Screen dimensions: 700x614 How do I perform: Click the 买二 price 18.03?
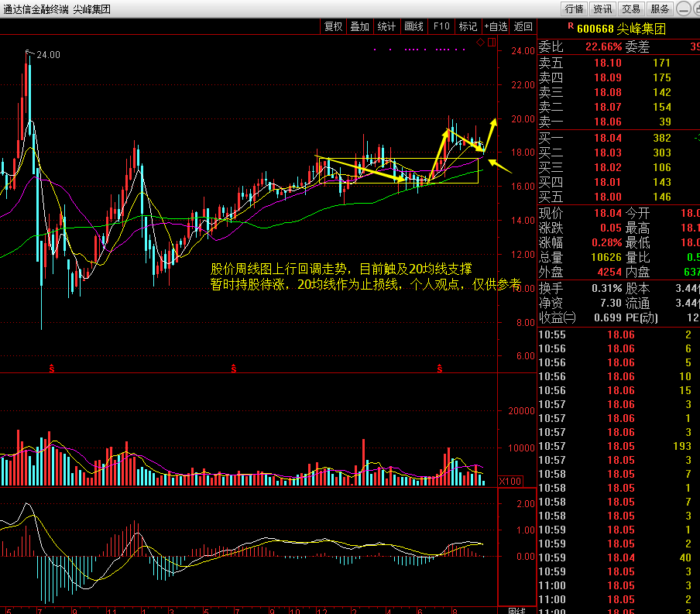tap(608, 153)
